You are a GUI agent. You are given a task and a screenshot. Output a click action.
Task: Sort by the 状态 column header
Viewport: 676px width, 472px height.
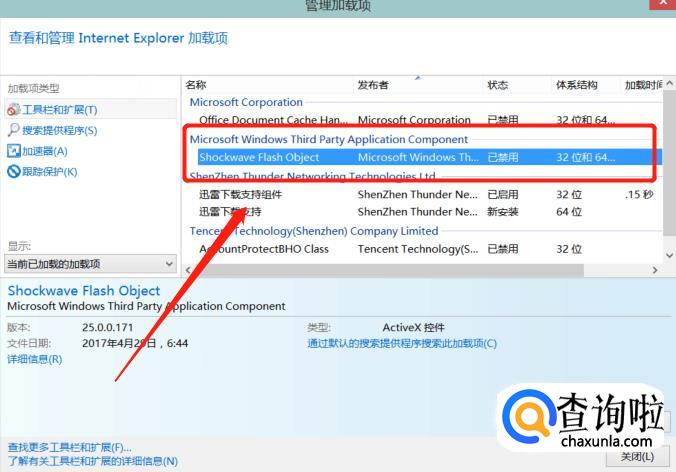coord(498,85)
